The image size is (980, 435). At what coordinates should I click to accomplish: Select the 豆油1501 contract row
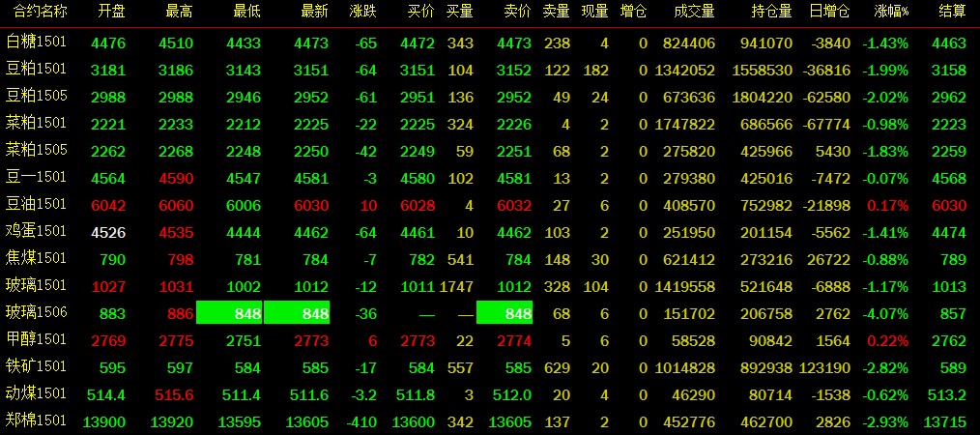pos(490,205)
